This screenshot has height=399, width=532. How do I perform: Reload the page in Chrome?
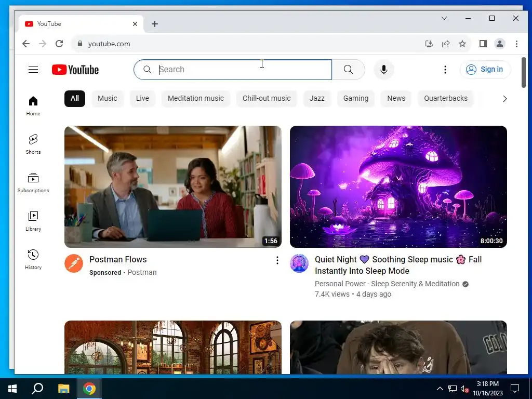click(59, 44)
